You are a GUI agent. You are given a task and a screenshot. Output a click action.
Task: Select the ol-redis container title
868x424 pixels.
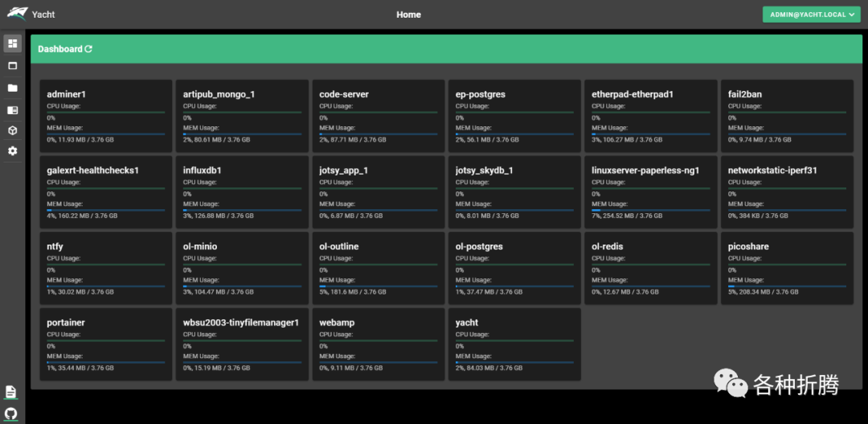(x=608, y=247)
